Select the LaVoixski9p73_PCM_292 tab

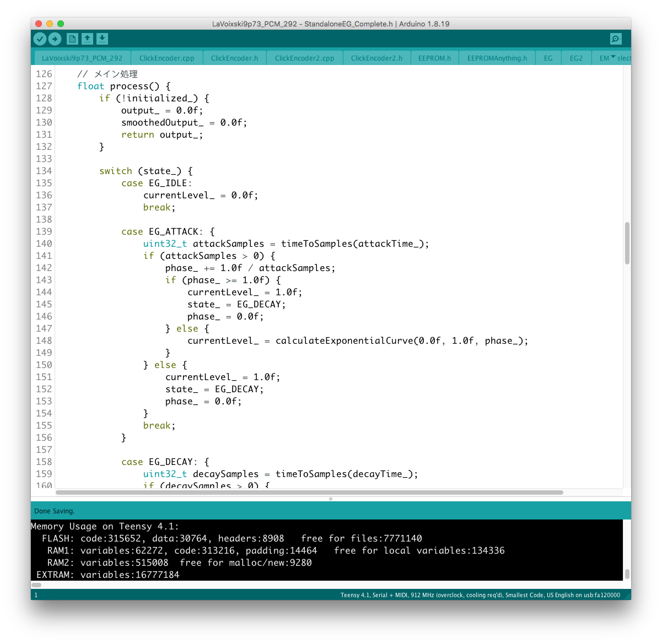pos(82,58)
